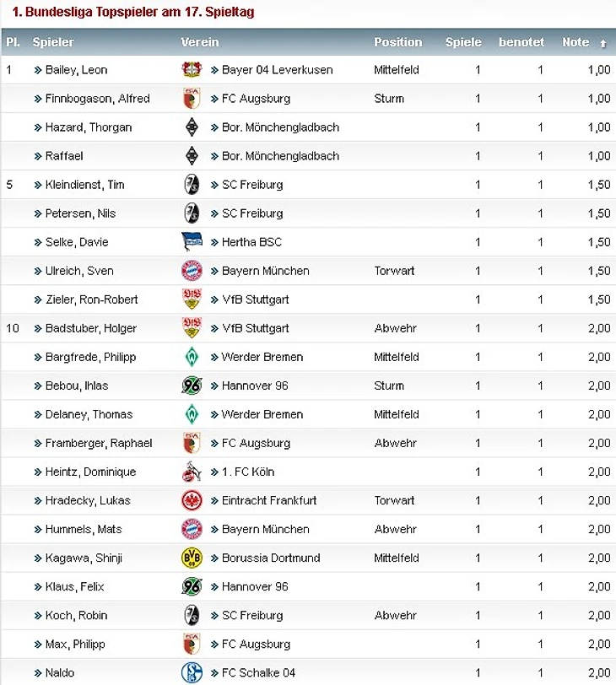616x685 pixels.
Task: Open player link Finnbogason, Alfred
Action: click(x=97, y=99)
